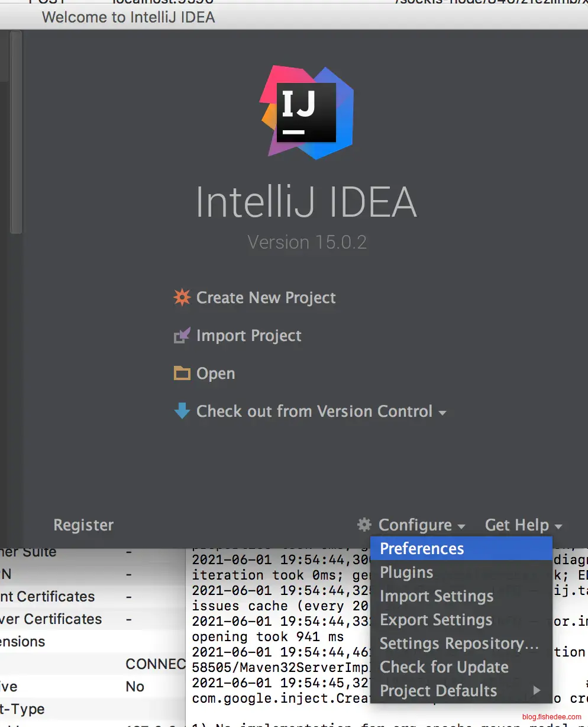Create a new project
This screenshot has width=588, height=727.
pyautogui.click(x=266, y=298)
